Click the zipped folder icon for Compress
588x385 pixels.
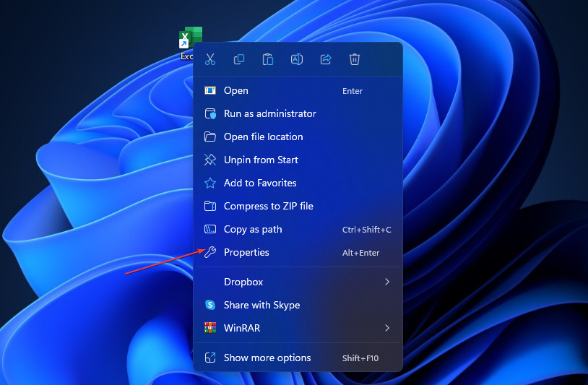click(210, 206)
